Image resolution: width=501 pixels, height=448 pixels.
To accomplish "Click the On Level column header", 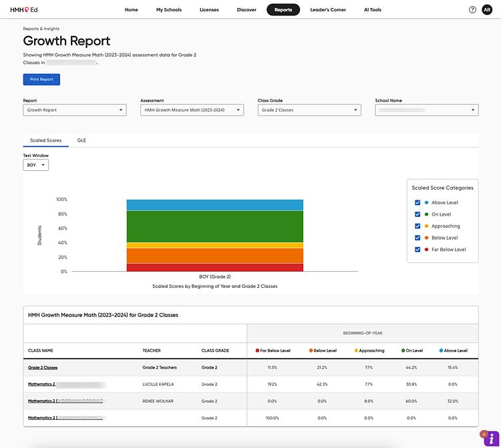I will (x=412, y=351).
